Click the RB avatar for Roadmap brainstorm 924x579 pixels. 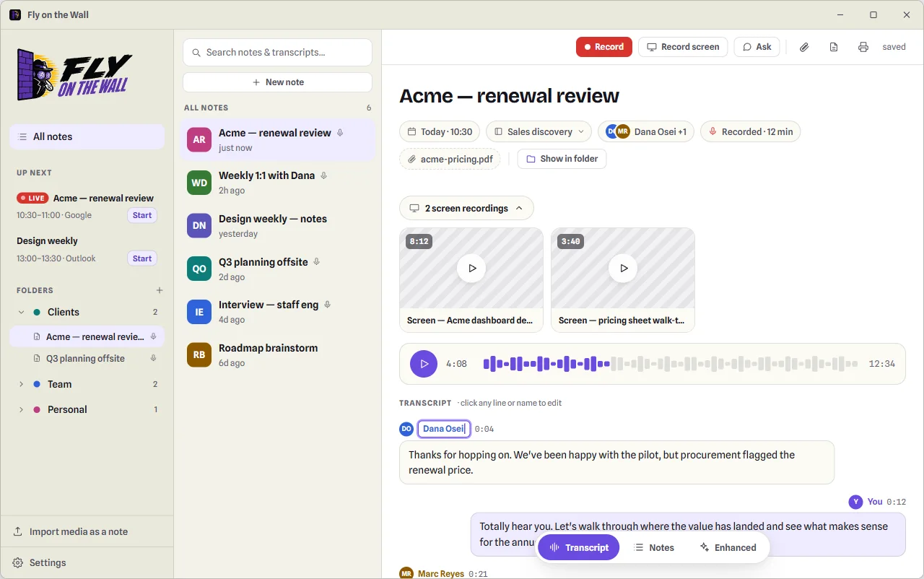199,354
